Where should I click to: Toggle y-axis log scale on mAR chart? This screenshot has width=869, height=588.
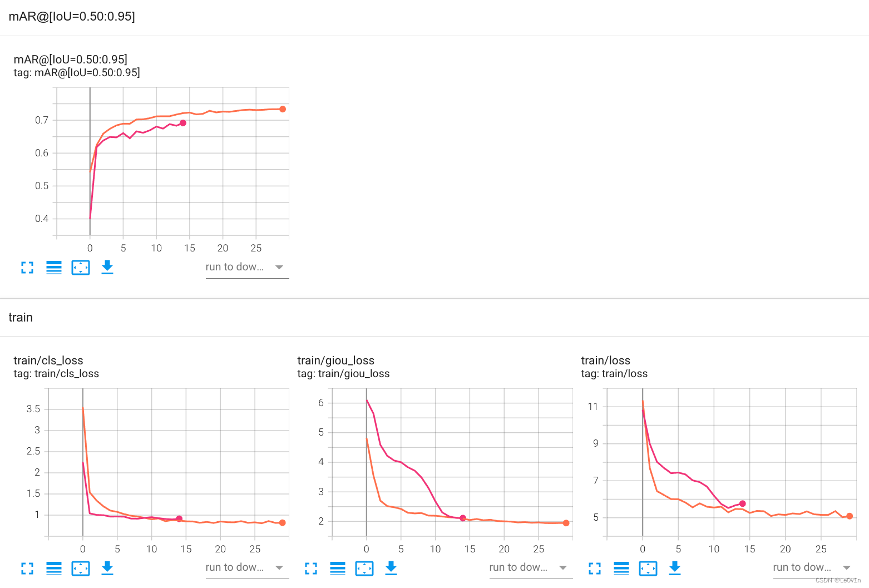click(x=54, y=268)
